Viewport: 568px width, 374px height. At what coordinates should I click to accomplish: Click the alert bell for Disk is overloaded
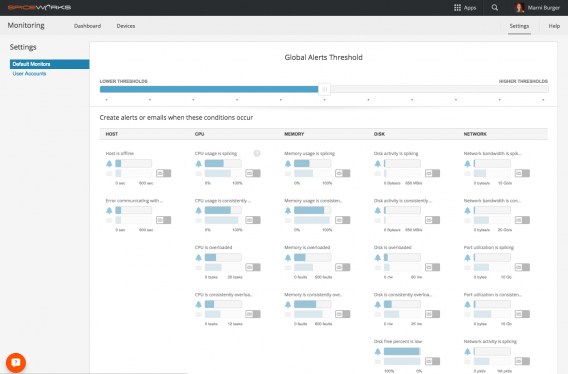[x=377, y=257]
